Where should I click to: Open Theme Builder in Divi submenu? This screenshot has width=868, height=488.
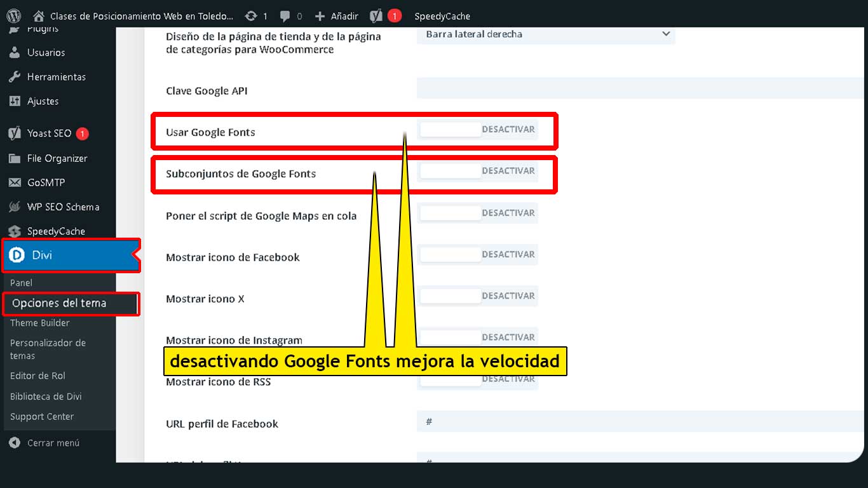(x=40, y=323)
